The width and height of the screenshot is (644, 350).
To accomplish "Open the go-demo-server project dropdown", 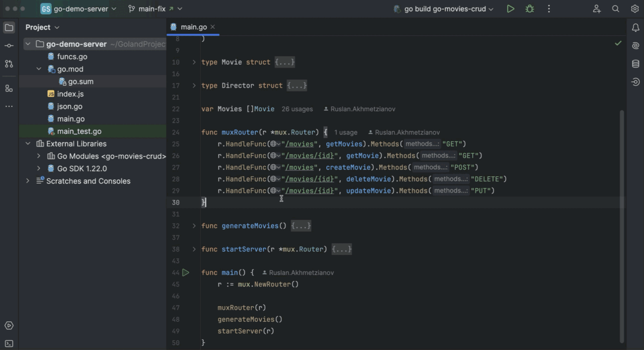I will point(78,9).
